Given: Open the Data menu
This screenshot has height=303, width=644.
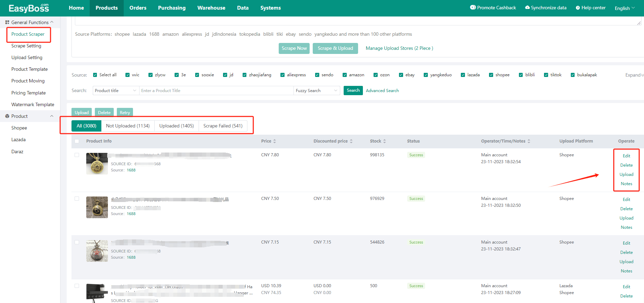Looking at the screenshot, I should (243, 8).
